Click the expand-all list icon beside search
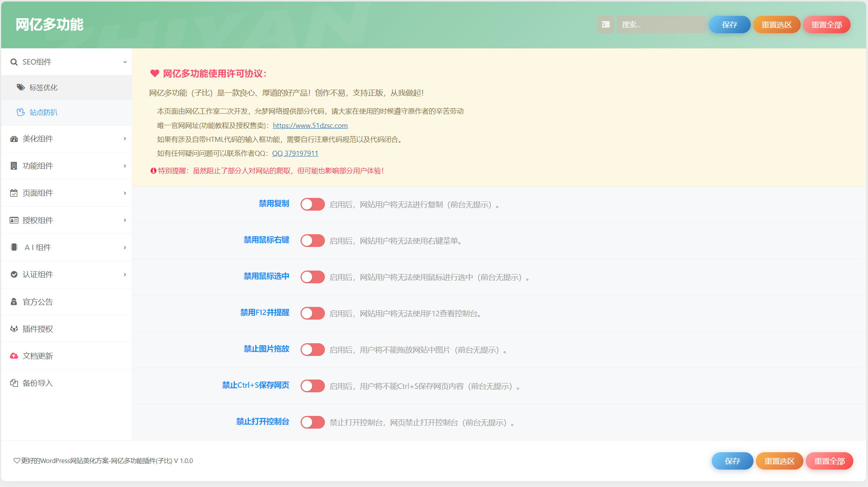Viewport: 868px width, 487px height. point(605,25)
